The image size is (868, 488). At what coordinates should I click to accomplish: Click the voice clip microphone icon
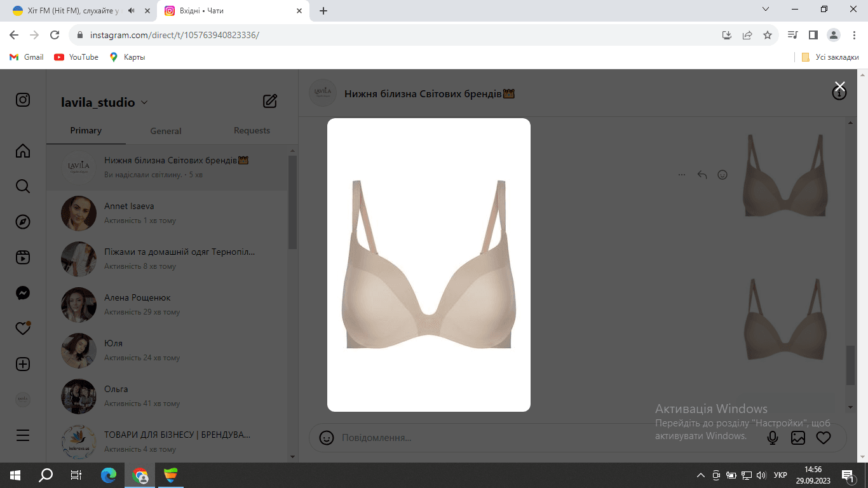pyautogui.click(x=773, y=438)
